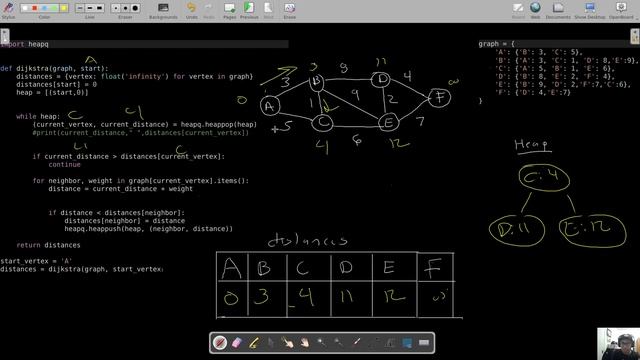
Task: Pick the yellow pen color
Action: click(x=63, y=8)
